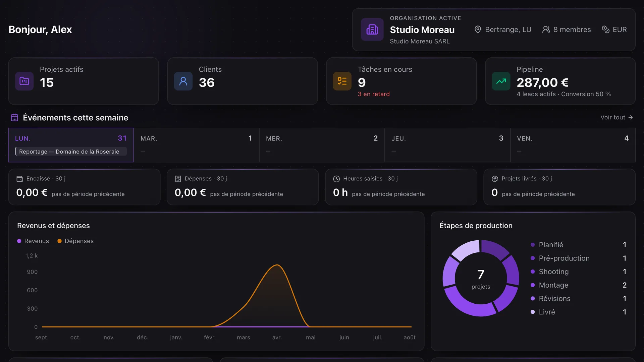This screenshot has width=644, height=362.
Task: Click the Pipeline amount 287,00 €
Action: pyautogui.click(x=542, y=82)
